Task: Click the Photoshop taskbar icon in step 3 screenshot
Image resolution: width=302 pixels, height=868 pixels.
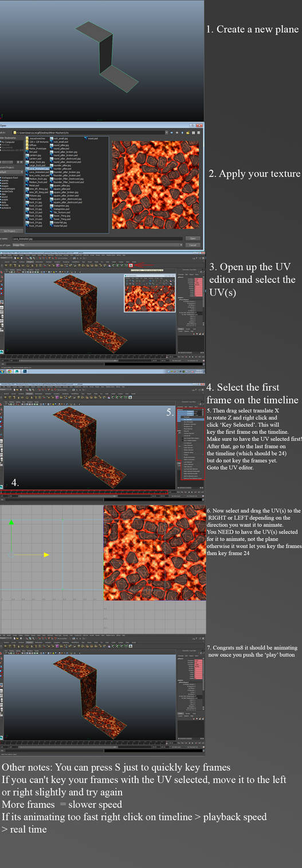Action: [24, 371]
